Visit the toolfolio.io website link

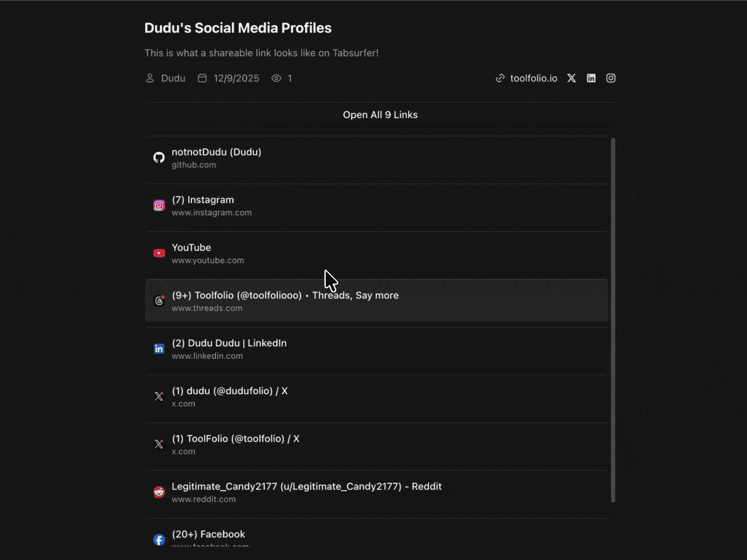(533, 78)
